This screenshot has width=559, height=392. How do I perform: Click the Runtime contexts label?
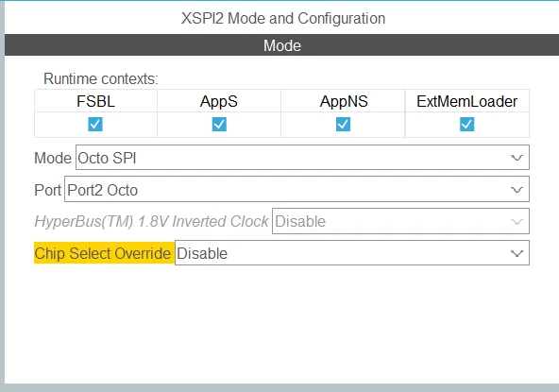[x=101, y=78]
